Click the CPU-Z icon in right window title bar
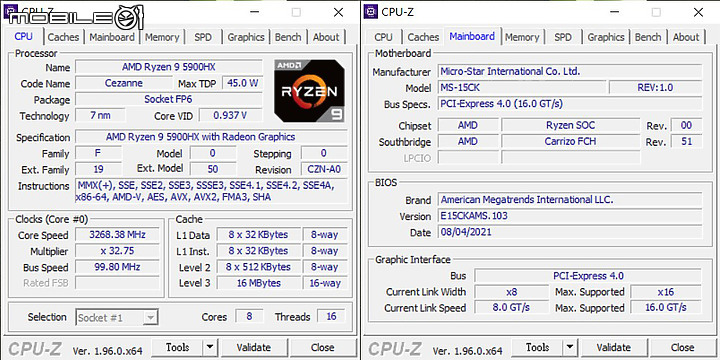 [x=371, y=11]
